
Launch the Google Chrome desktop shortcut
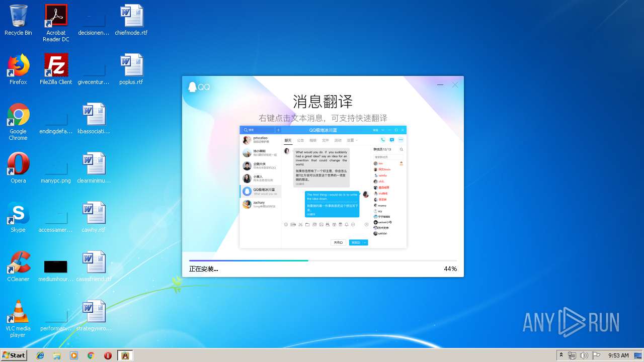tap(18, 122)
